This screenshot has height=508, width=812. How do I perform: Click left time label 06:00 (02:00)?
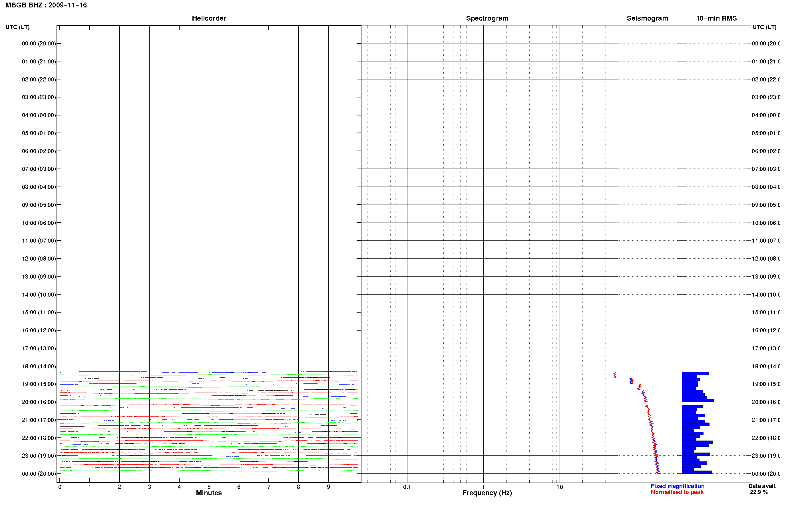39,151
